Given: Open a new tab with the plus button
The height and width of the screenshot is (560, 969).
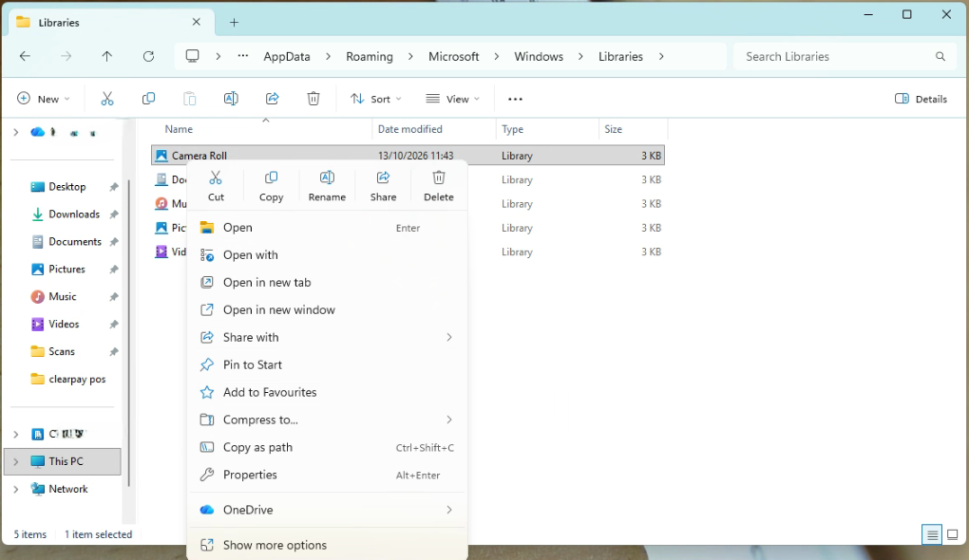Looking at the screenshot, I should 235,22.
